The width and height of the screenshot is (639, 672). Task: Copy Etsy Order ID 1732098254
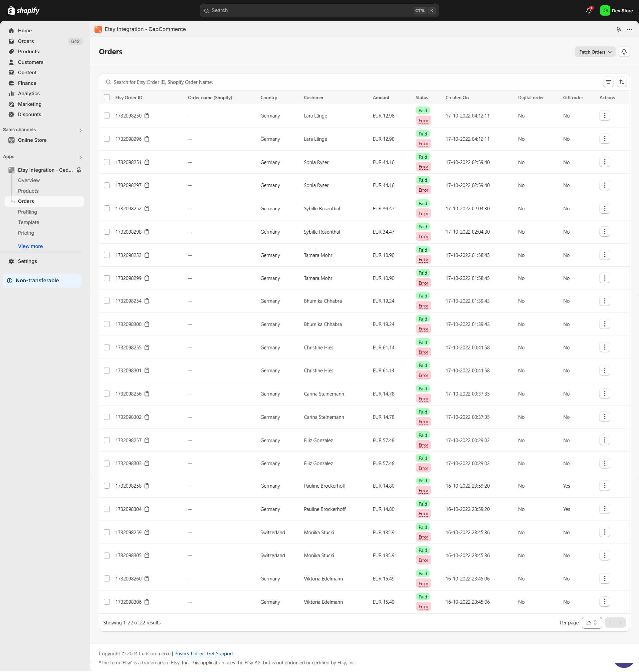coord(147,301)
